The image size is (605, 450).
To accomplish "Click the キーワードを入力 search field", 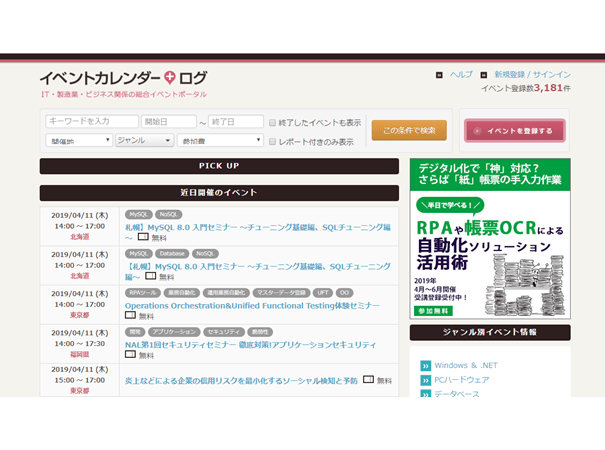I will (92, 122).
